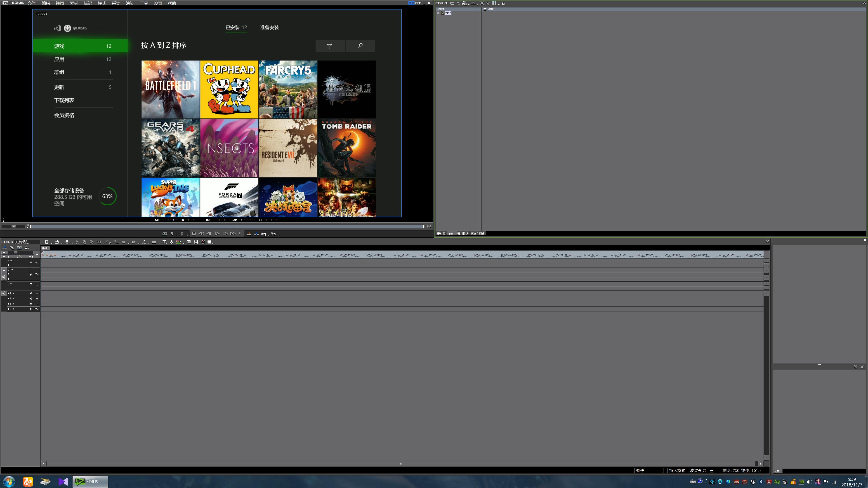Open timeline scale dropdown showing 1 秒

(x=31, y=257)
